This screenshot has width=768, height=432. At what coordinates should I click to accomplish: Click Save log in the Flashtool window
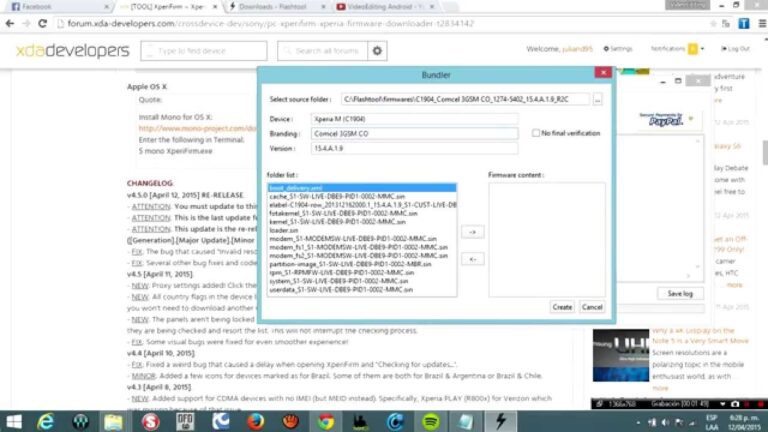click(680, 293)
